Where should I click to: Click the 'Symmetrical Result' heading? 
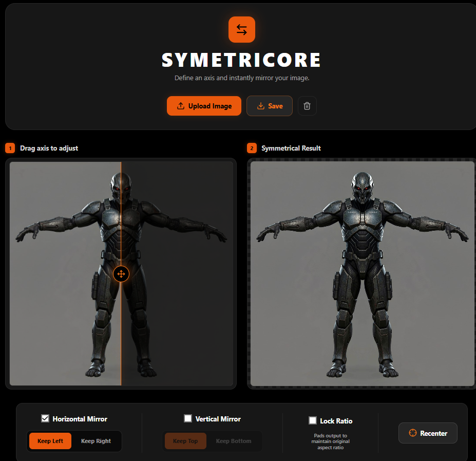point(291,148)
